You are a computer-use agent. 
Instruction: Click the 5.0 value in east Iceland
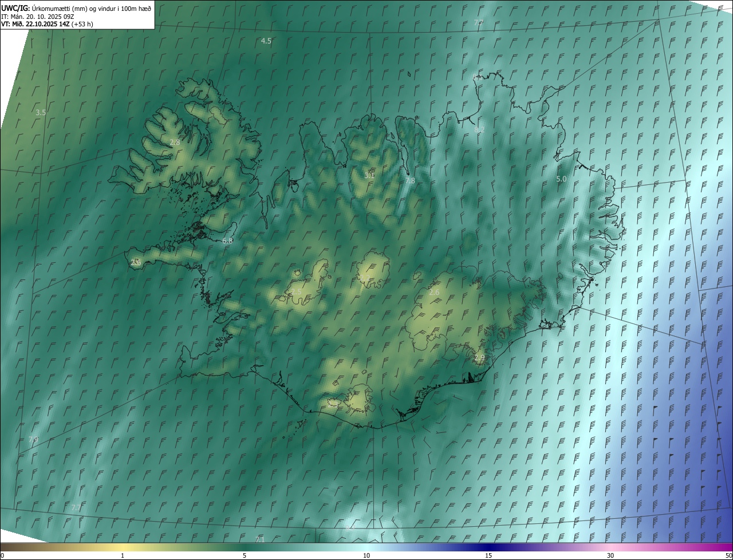561,179
